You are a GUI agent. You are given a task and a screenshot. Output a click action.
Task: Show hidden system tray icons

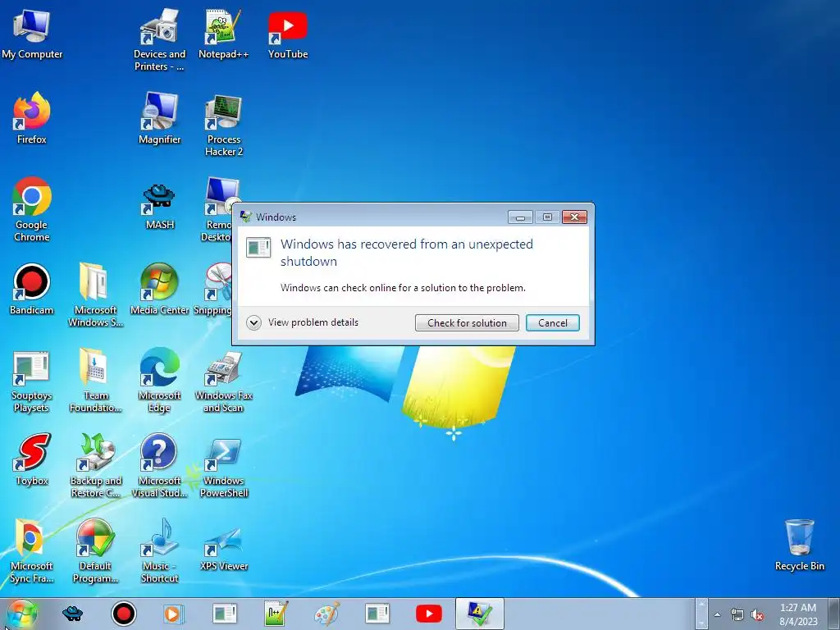click(x=717, y=614)
